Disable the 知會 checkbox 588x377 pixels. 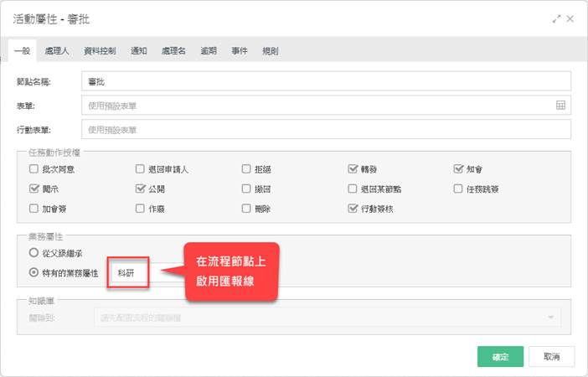tap(458, 168)
